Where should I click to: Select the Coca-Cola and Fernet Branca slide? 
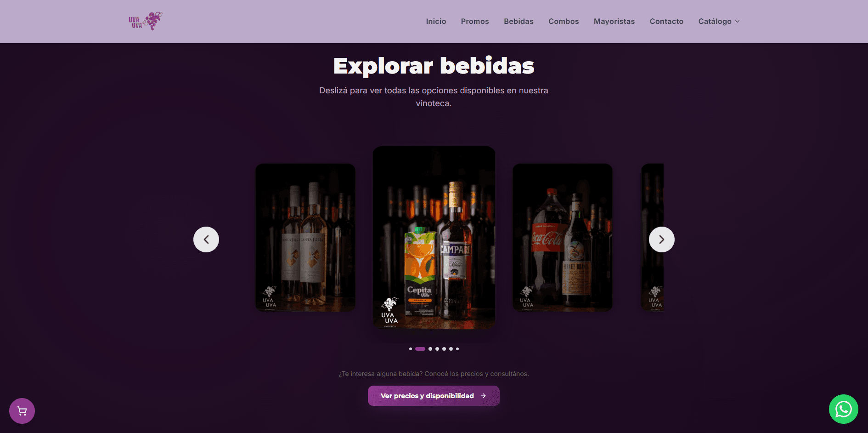[563, 238]
